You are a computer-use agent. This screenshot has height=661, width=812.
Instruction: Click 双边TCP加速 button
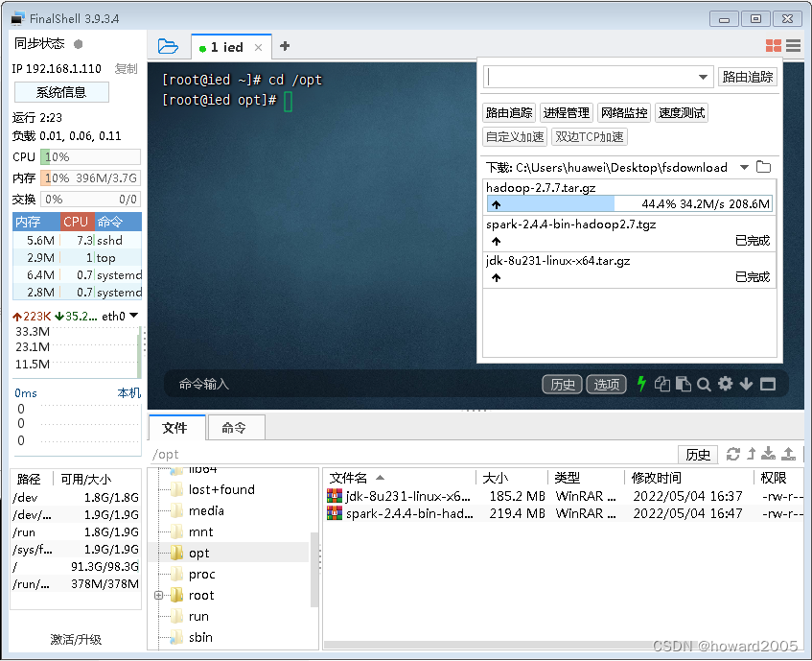pos(590,137)
